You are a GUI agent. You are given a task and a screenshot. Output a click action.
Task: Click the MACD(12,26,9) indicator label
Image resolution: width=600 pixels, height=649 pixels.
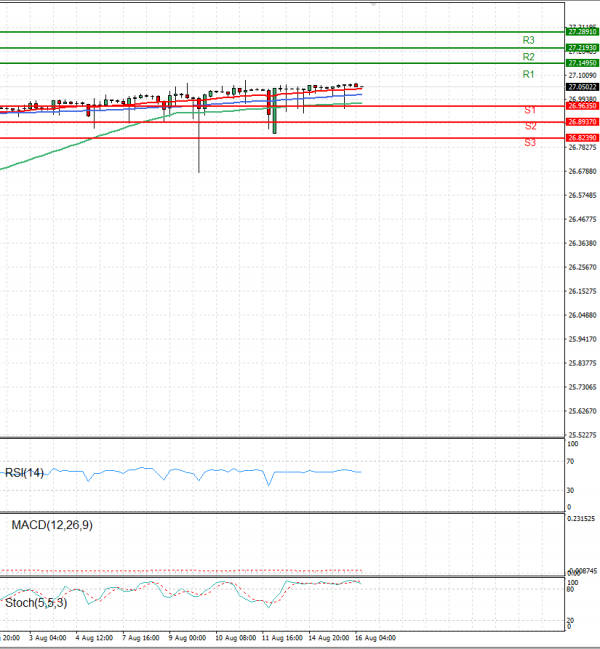(x=52, y=525)
